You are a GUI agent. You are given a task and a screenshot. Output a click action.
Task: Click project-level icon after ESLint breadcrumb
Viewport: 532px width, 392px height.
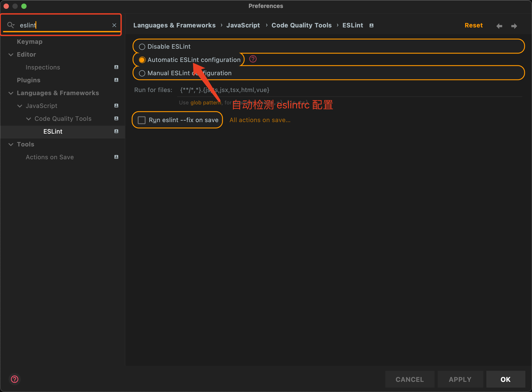point(371,25)
